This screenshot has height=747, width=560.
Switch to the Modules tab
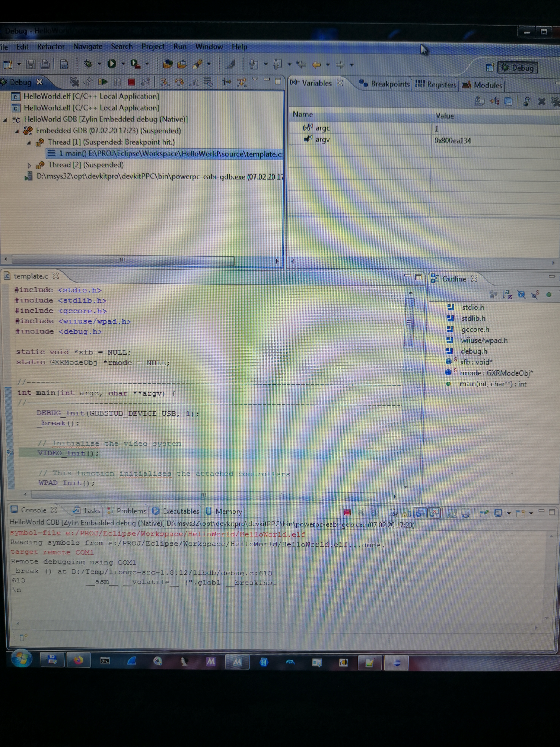[x=482, y=85]
